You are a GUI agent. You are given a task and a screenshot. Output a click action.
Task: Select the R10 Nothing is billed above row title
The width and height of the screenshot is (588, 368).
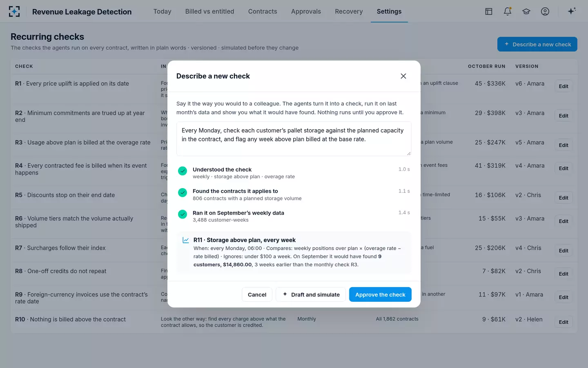tap(70, 319)
